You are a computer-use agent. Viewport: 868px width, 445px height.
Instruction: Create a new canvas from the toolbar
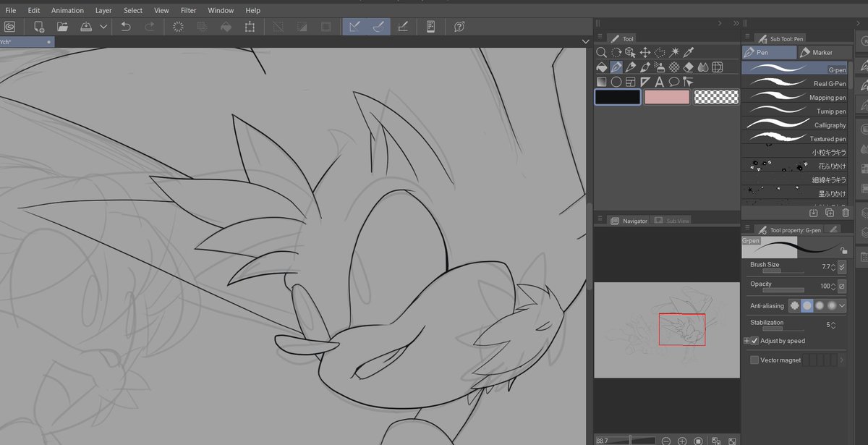(39, 27)
